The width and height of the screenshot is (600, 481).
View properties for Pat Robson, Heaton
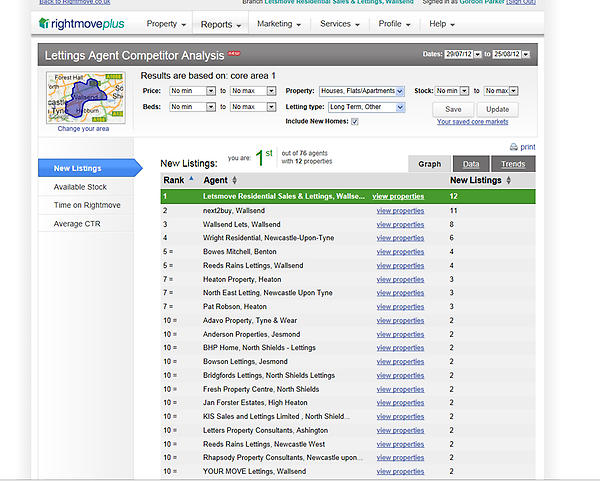point(400,307)
